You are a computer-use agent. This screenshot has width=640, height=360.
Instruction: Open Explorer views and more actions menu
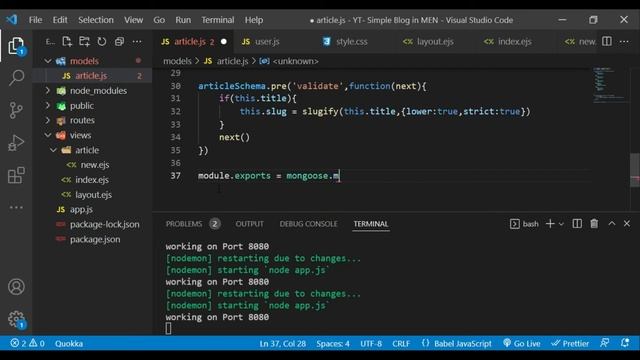137,42
